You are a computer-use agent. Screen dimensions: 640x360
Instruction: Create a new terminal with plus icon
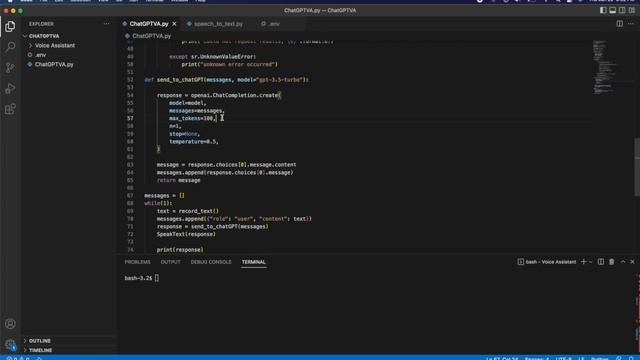coord(583,262)
